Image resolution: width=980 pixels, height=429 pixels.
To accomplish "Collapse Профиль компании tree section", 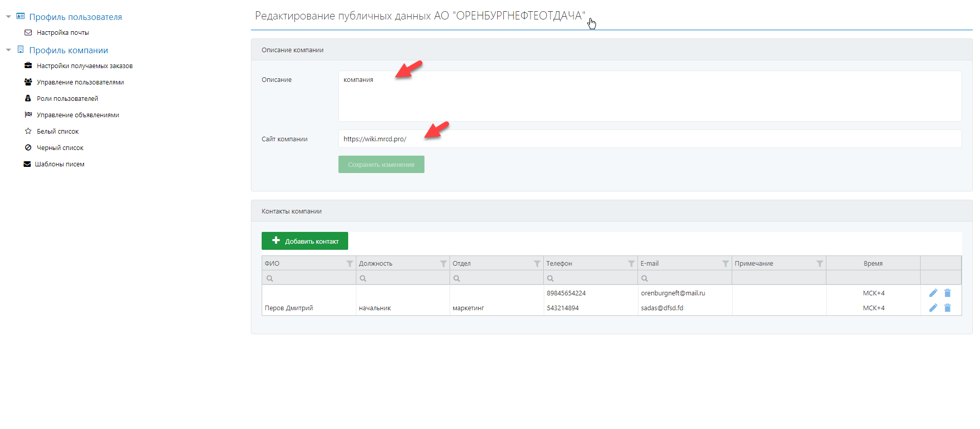I will tap(9, 50).
